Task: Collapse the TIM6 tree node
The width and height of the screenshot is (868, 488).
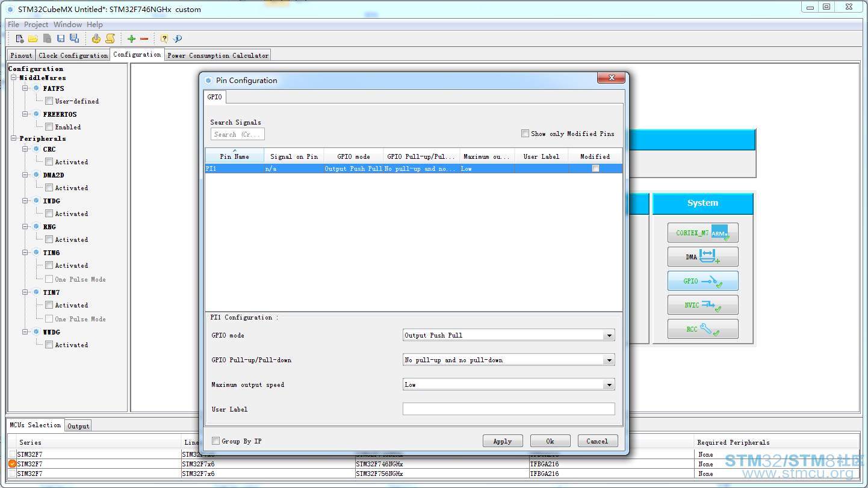Action: click(x=26, y=253)
